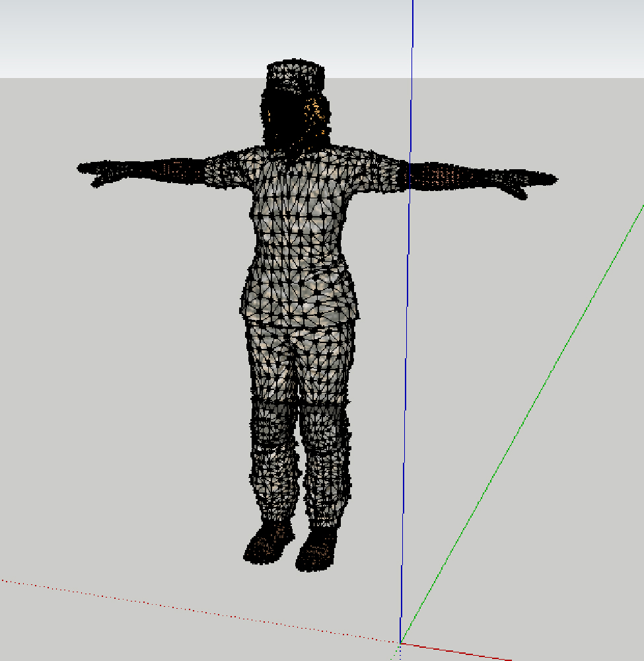The image size is (644, 661).
Task: Click the figure's boot farthest from blue axis
Action: [x=269, y=543]
